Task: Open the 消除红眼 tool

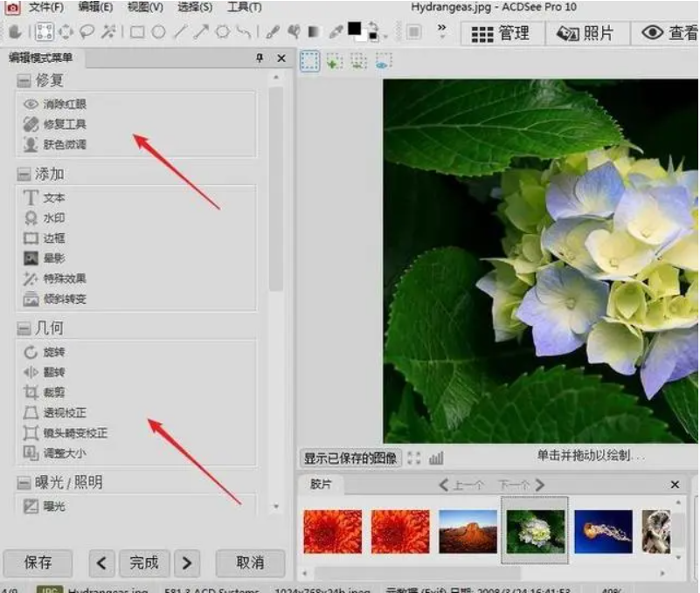Action: [x=55, y=104]
